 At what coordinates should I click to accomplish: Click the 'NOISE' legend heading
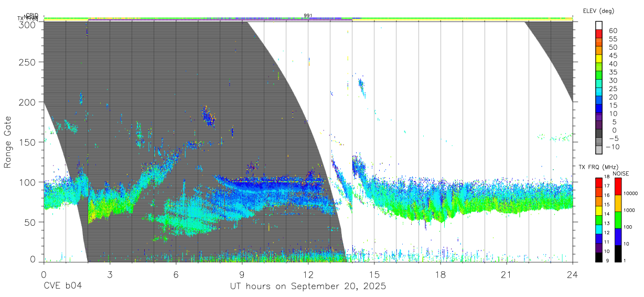pyautogui.click(x=621, y=173)
